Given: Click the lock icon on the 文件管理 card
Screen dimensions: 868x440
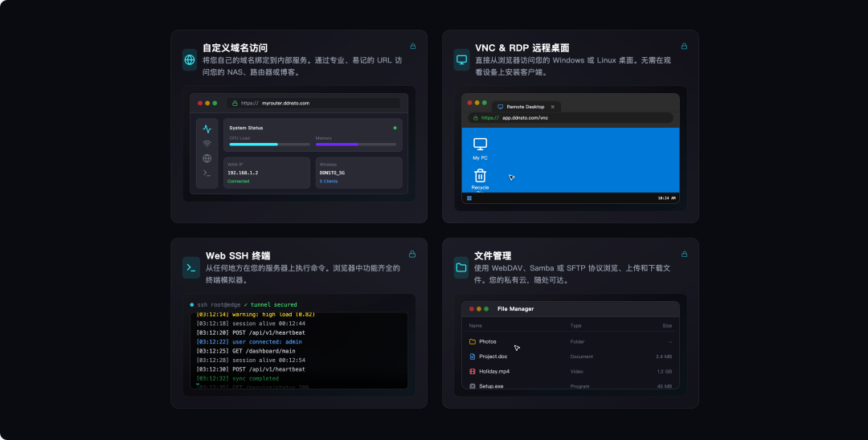Looking at the screenshot, I should (x=684, y=254).
